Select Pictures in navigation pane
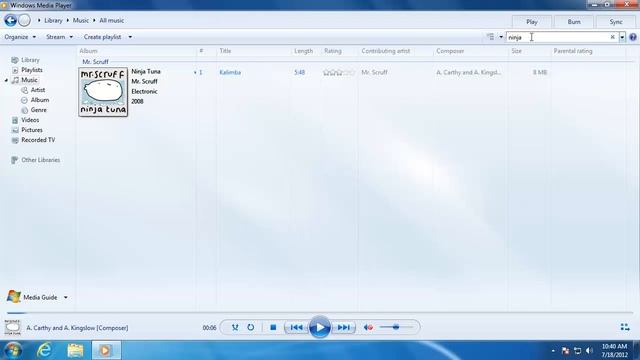Image resolution: width=640 pixels, height=360 pixels. [x=32, y=130]
